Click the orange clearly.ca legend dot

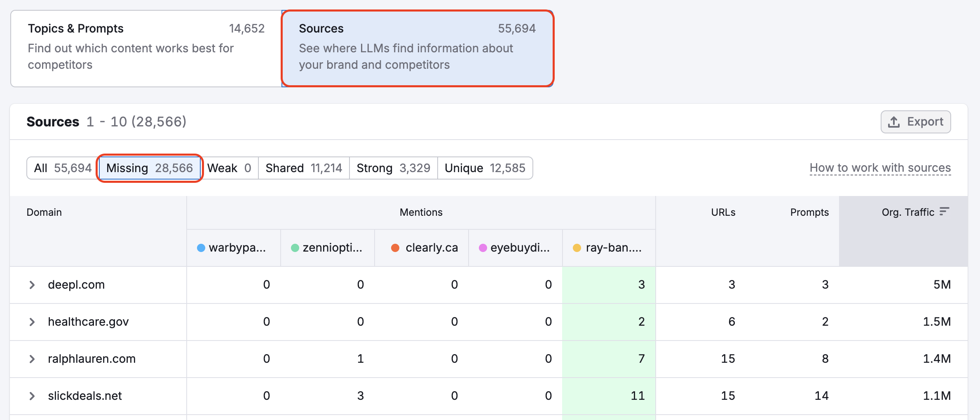click(396, 247)
